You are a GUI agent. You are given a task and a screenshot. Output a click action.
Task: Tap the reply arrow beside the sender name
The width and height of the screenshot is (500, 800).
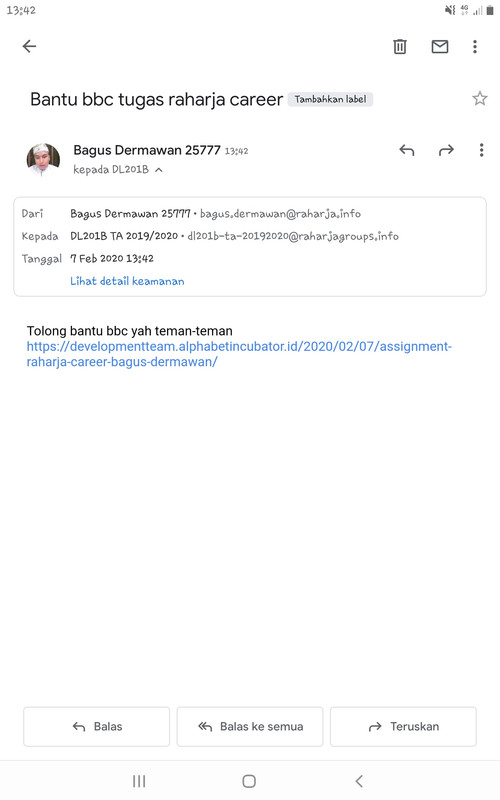[x=407, y=150]
